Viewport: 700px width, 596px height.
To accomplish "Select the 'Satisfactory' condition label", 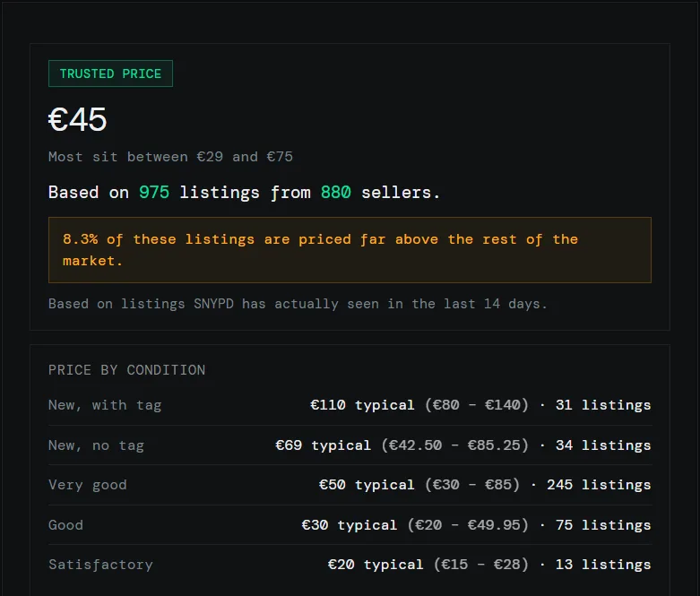I will [x=100, y=565].
